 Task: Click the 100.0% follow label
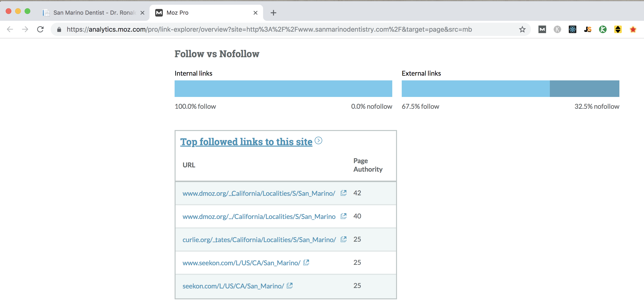pyautogui.click(x=195, y=106)
